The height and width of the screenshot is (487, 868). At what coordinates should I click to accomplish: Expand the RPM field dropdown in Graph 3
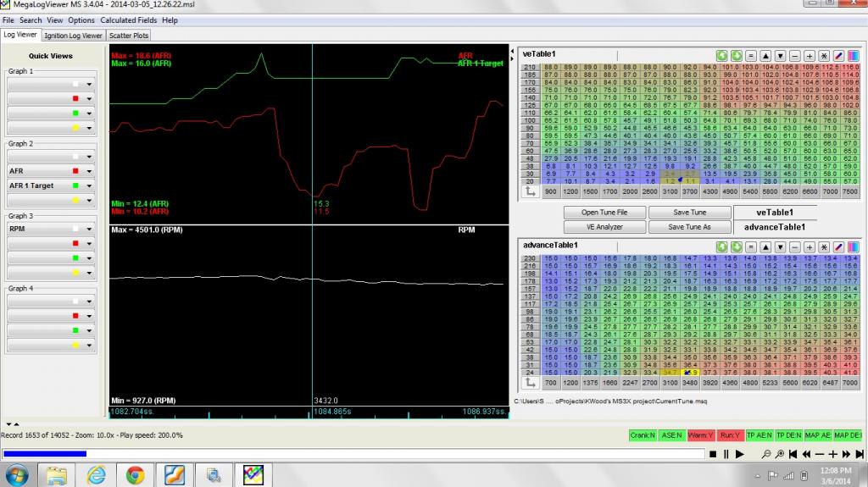(88, 229)
